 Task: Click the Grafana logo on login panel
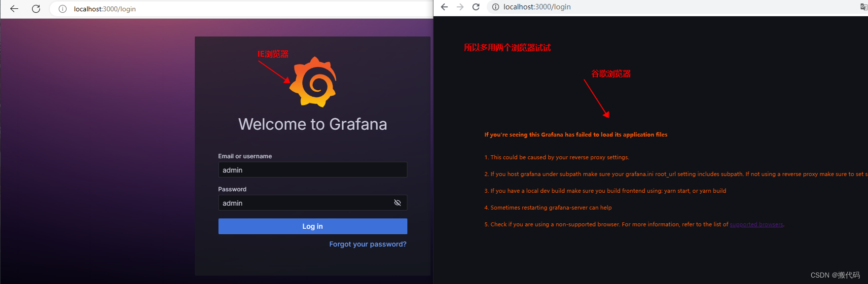coord(313,82)
